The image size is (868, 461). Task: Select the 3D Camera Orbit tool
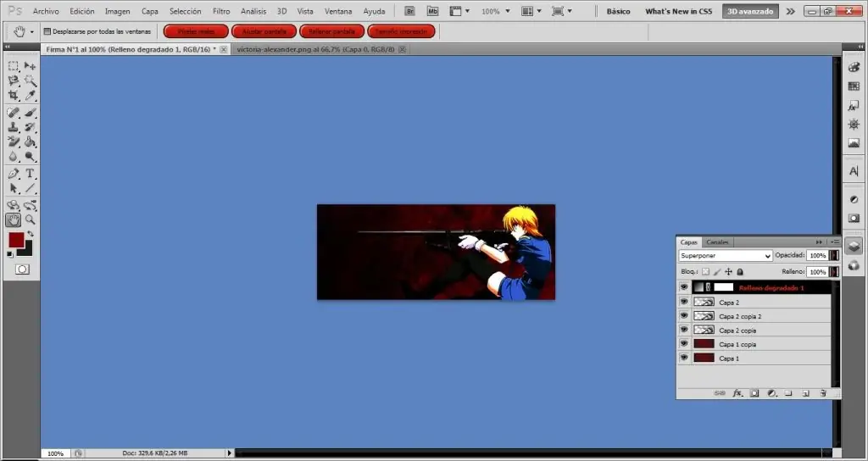coord(30,205)
